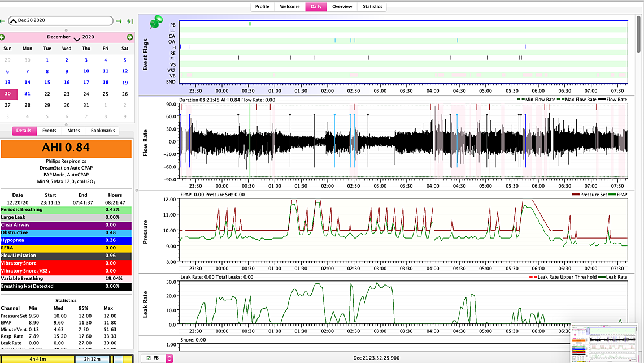Switch to the Notes sub-tab
Screen dimensions: 644x363
coord(73,131)
